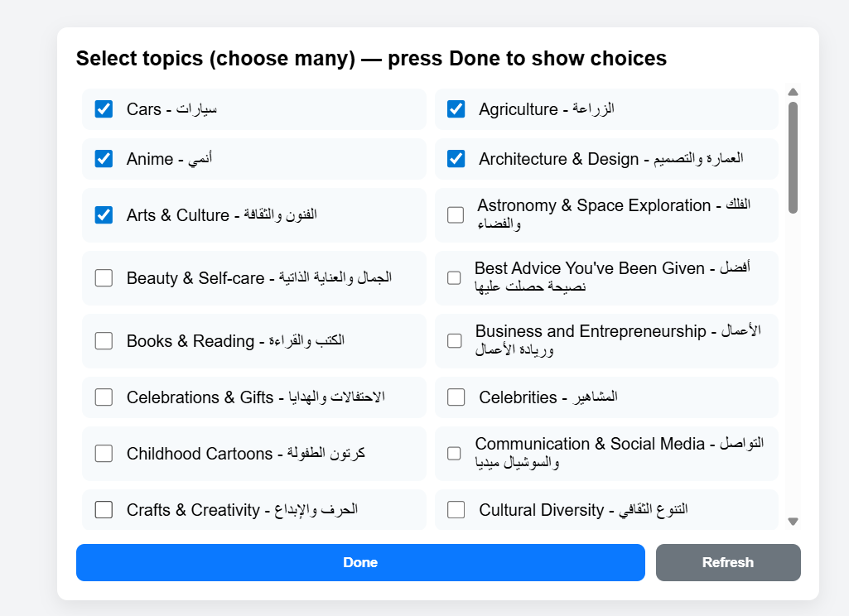
Task: Tick Best Advice You've Been Given
Action: coord(454,278)
